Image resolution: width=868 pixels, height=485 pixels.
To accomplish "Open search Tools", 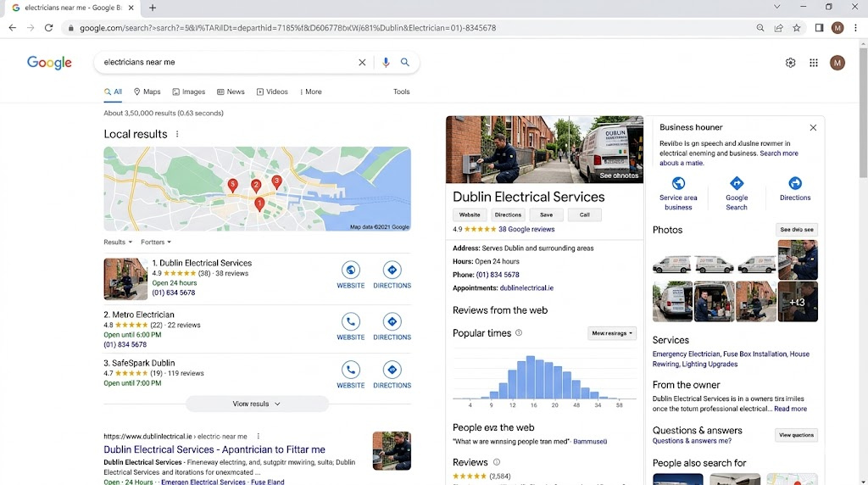I will (401, 92).
